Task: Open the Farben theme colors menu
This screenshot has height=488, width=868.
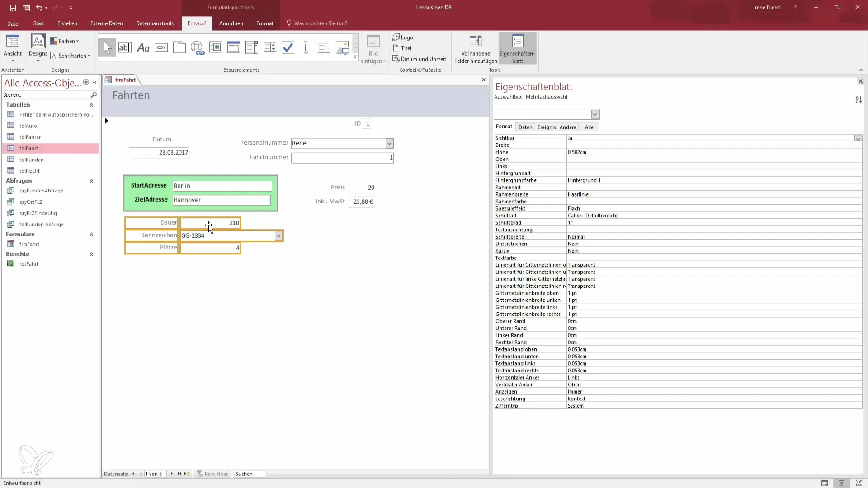Action: point(65,41)
